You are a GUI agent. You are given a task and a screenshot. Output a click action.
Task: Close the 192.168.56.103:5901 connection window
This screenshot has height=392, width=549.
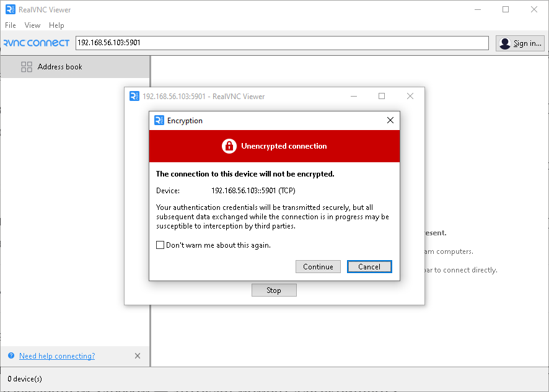(x=410, y=96)
